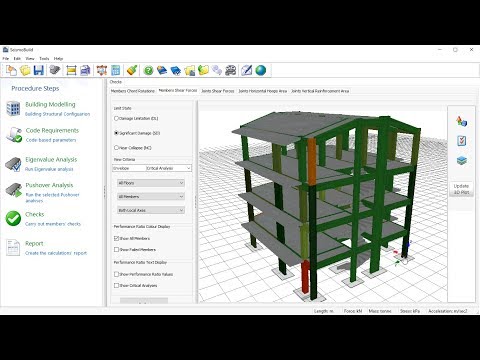Click the green arrow folder toolbar icon
The height and width of the screenshot is (360, 480).
[x=203, y=70]
